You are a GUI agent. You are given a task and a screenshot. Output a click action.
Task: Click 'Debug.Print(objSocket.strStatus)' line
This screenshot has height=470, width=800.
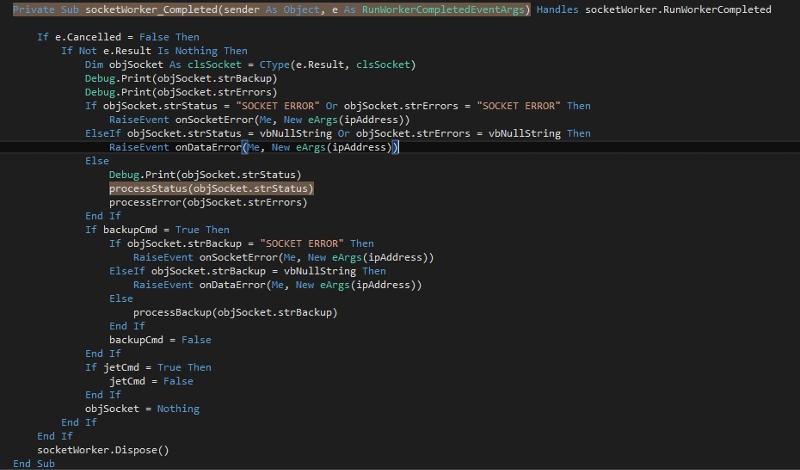click(205, 175)
